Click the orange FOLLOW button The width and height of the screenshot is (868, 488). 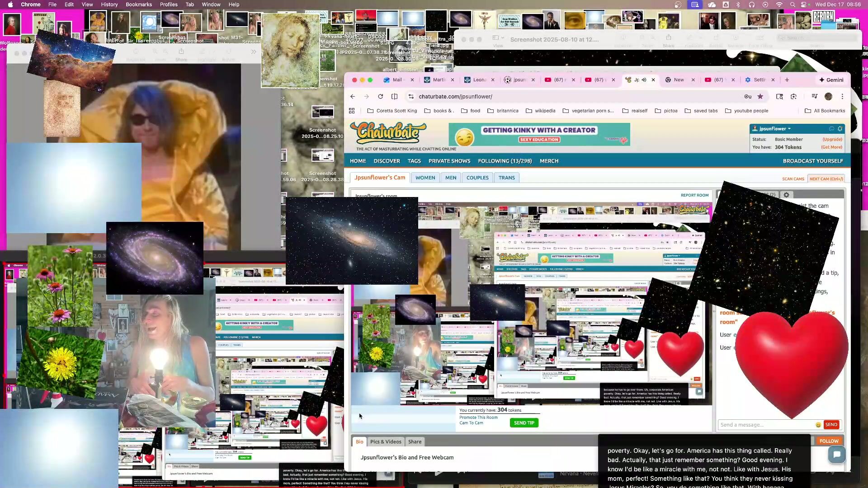[829, 441]
